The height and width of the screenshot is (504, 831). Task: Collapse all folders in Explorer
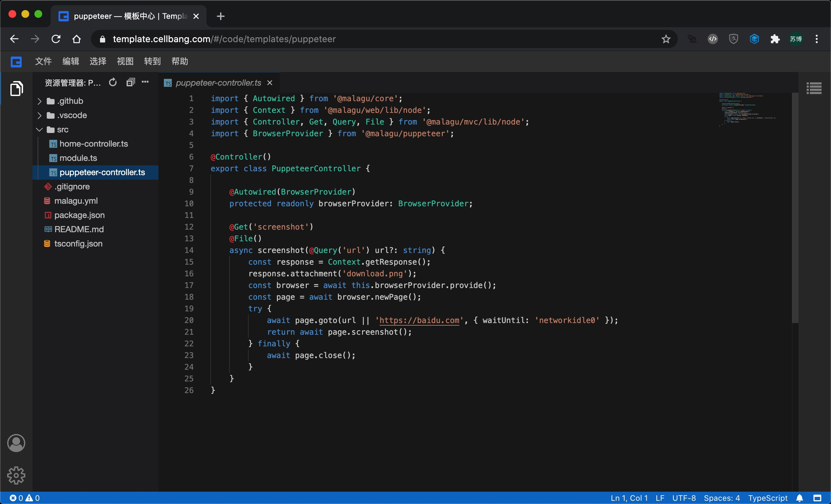pyautogui.click(x=130, y=82)
